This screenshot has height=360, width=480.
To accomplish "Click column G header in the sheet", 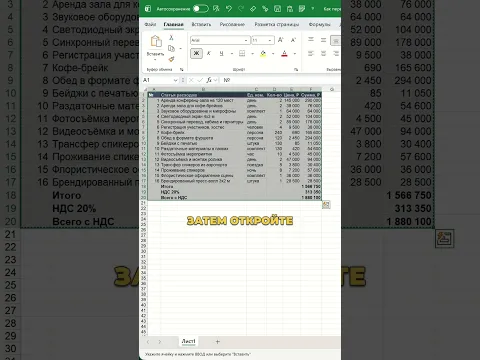I will [331, 89].
